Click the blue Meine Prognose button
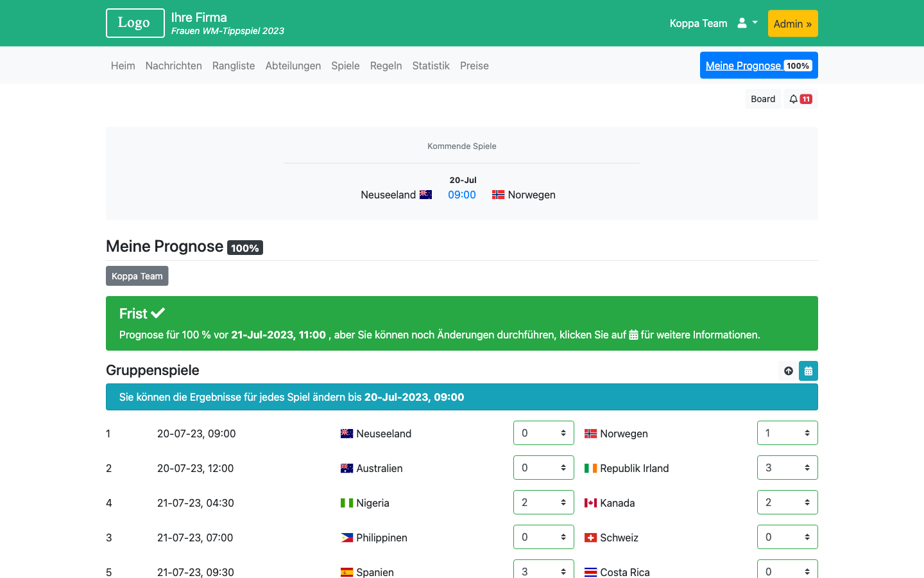Image resolution: width=924 pixels, height=578 pixels. [759, 66]
